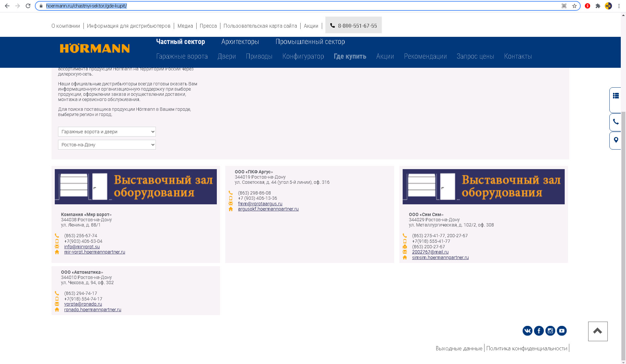Viewport: 626px width, 364px height.
Task: Click the 8-800-551-67-55 phone button
Action: [353, 25]
